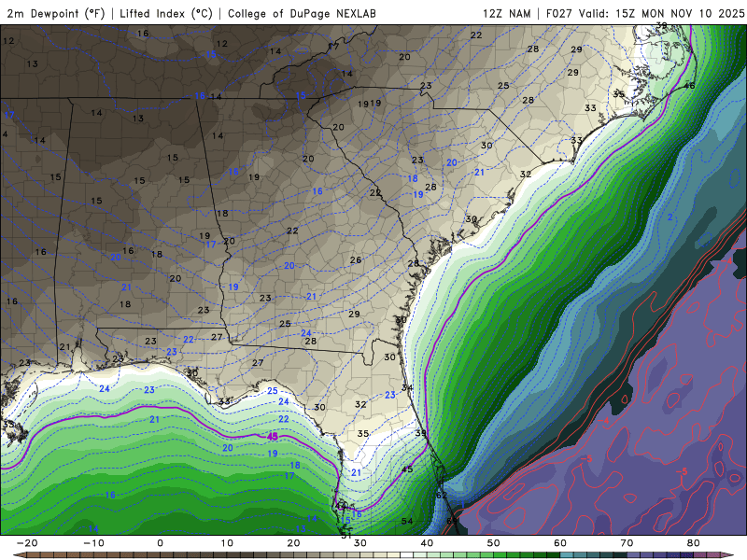
Task: Click 'College of DuPage NEXLAB' label
Action: tap(302, 13)
